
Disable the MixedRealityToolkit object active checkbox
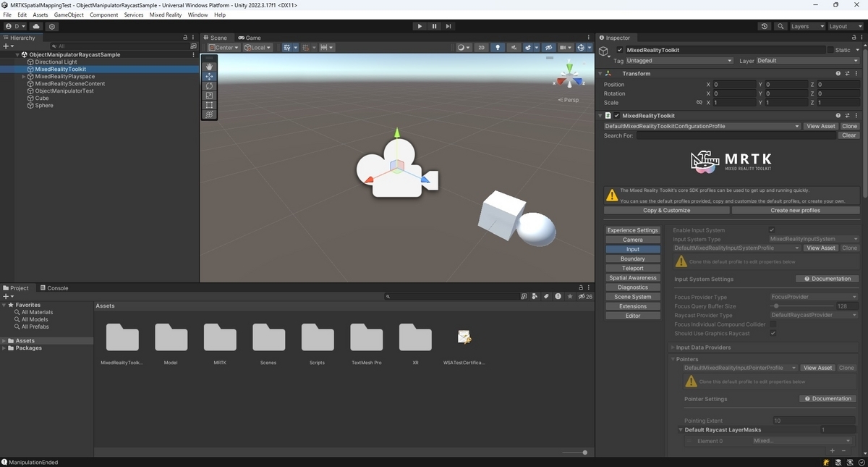coord(620,50)
